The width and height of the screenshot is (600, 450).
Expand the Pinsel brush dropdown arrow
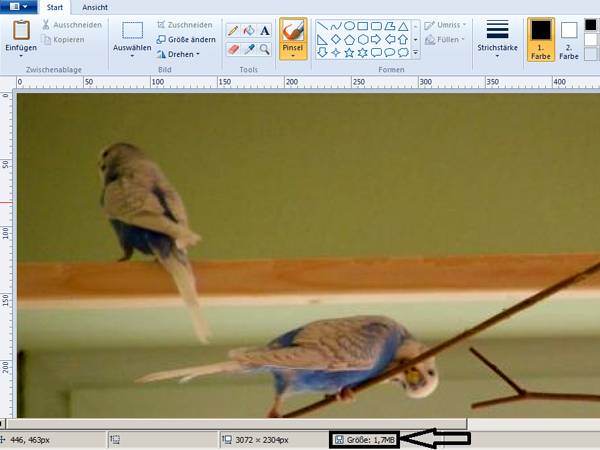click(x=293, y=56)
